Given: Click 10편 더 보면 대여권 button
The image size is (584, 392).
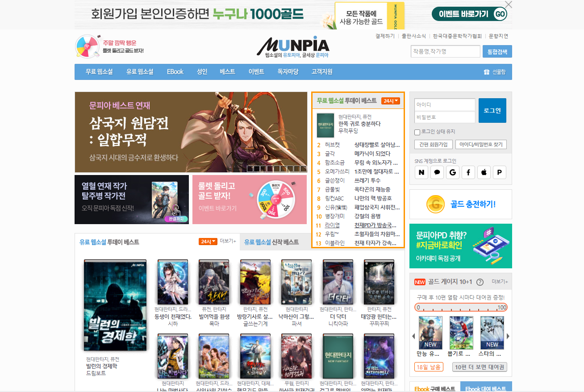Looking at the screenshot, I should (480, 367).
